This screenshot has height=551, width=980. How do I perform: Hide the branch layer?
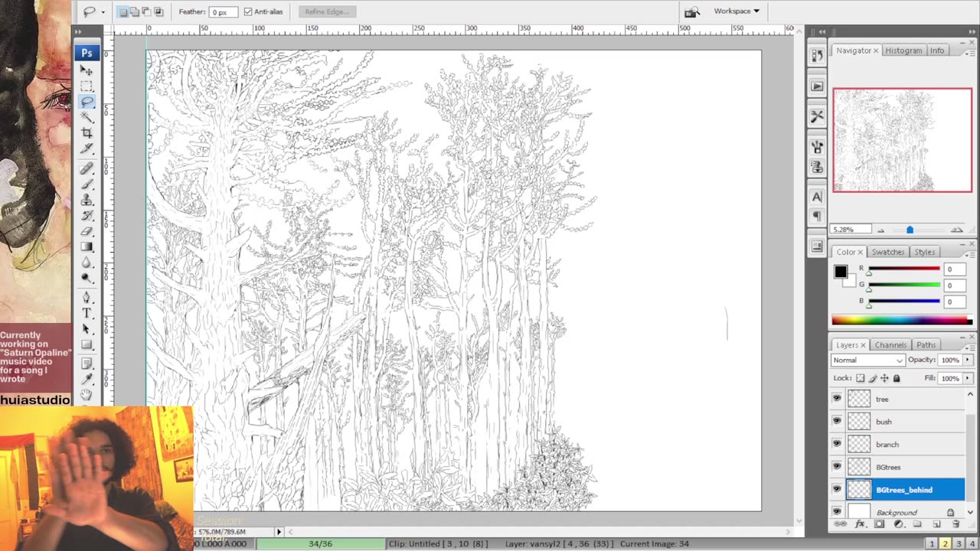tap(837, 444)
